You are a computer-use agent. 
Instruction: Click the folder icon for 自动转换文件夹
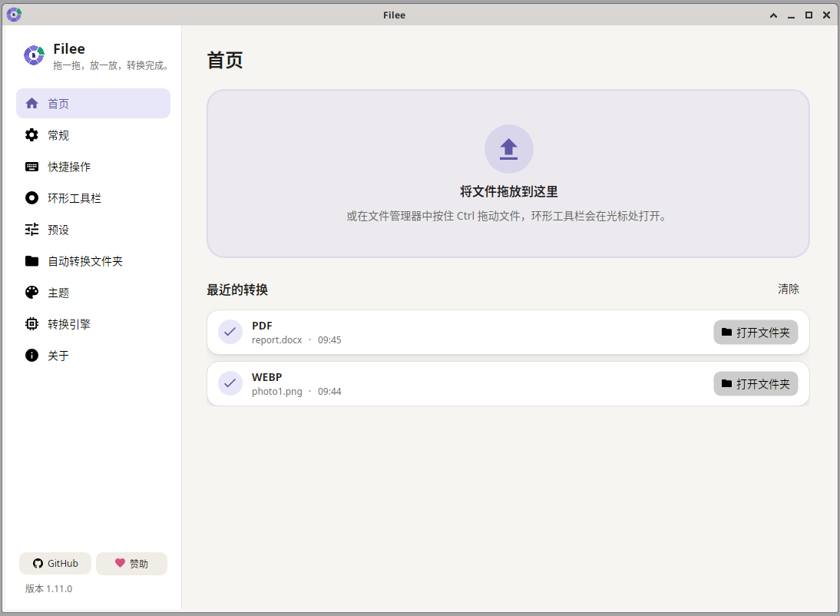point(31,261)
